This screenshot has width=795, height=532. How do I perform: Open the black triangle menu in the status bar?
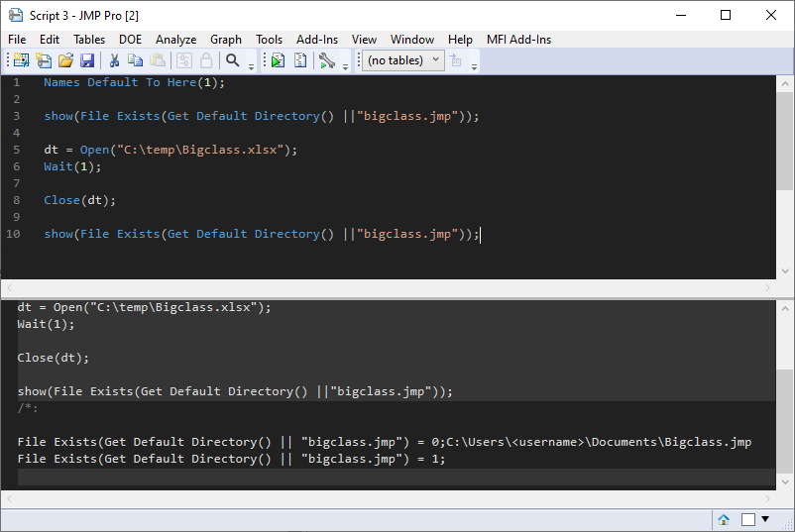tap(765, 519)
